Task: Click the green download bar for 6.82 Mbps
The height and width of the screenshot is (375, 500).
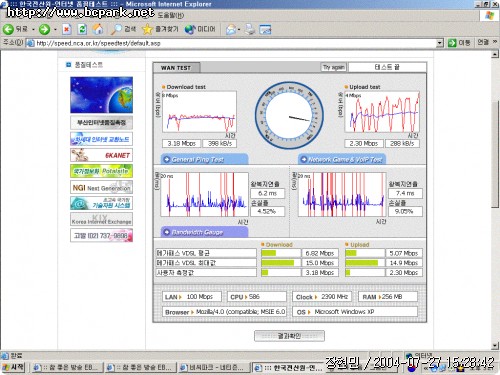Action: click(269, 253)
